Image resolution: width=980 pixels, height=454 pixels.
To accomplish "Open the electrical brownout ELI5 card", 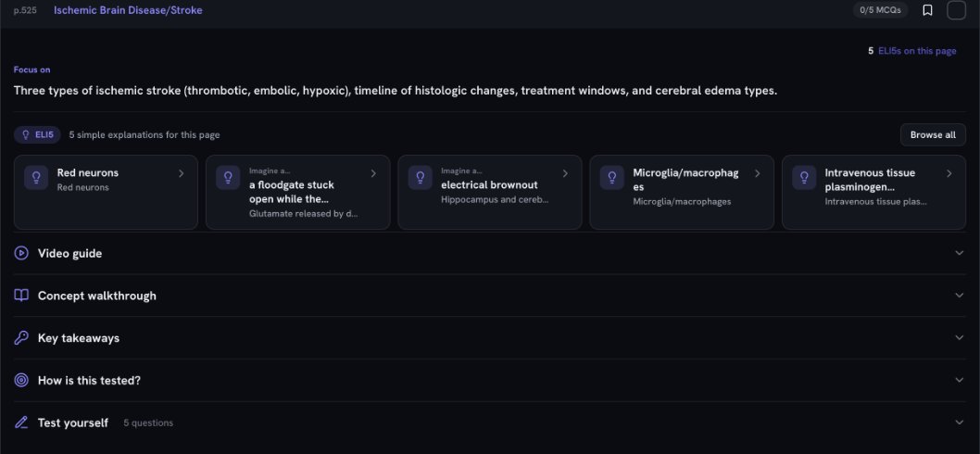I will coord(489,192).
